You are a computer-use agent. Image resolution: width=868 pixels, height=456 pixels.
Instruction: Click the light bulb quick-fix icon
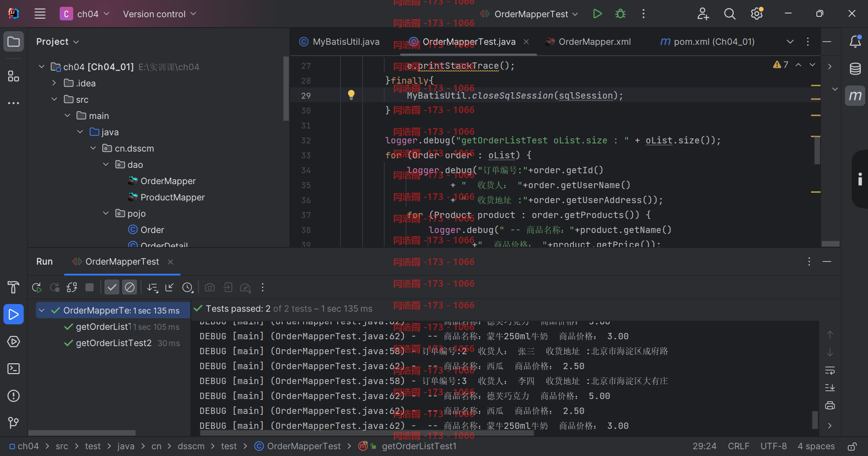coord(351,95)
